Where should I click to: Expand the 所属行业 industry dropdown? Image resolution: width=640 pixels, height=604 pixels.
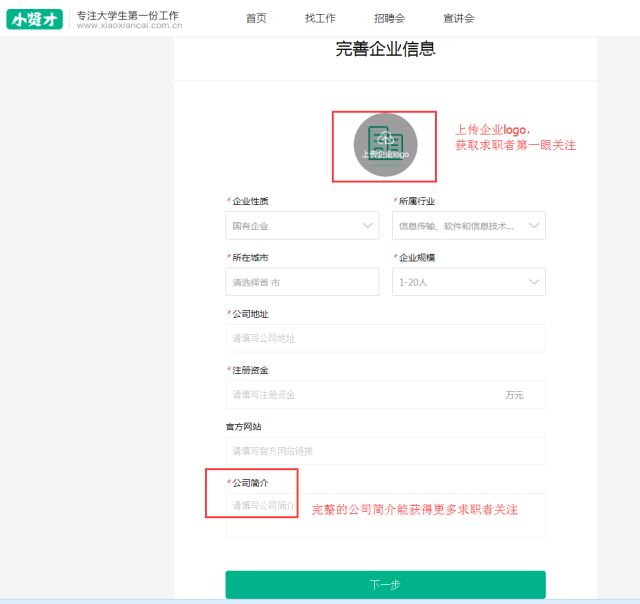pos(469,225)
